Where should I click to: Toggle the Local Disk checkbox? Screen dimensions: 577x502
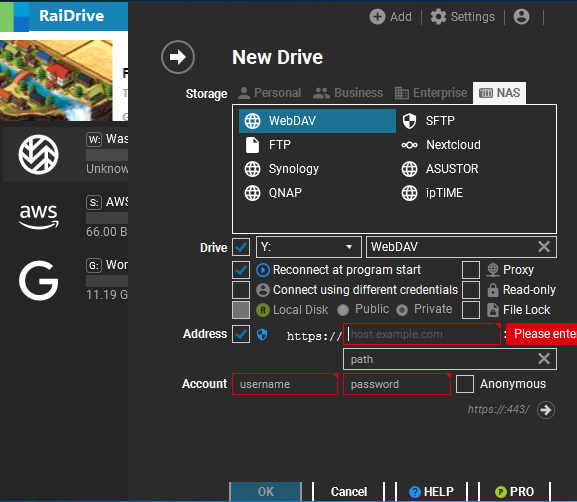click(241, 310)
